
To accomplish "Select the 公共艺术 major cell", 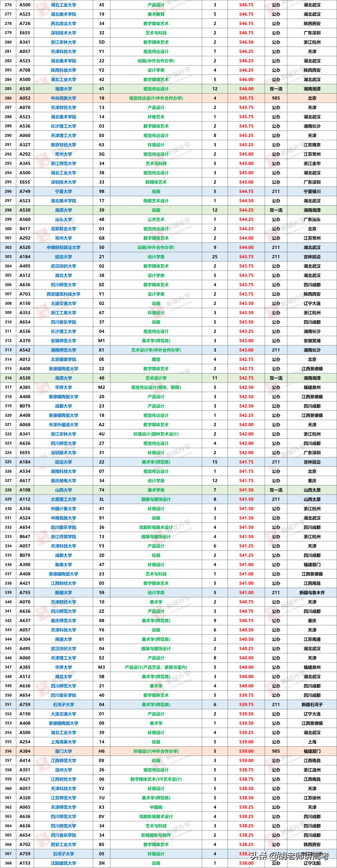I will pyautogui.click(x=156, y=219).
